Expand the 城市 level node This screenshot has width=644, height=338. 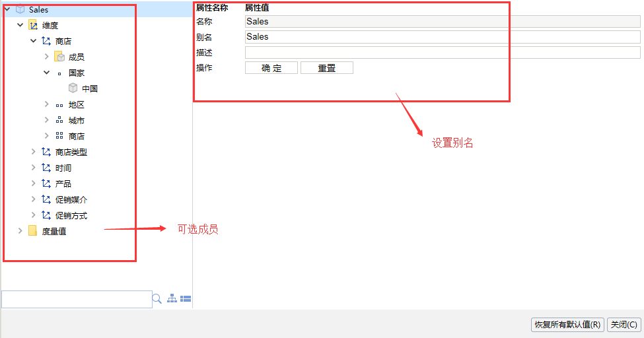tap(46, 120)
